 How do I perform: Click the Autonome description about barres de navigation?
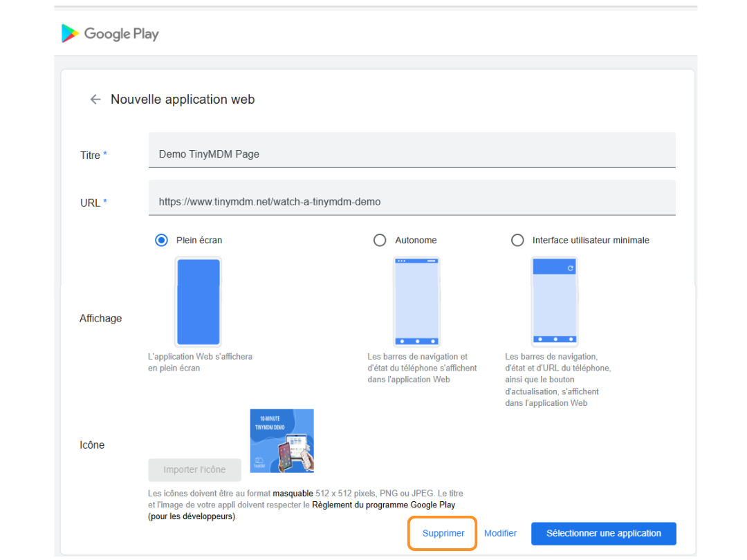click(x=422, y=368)
